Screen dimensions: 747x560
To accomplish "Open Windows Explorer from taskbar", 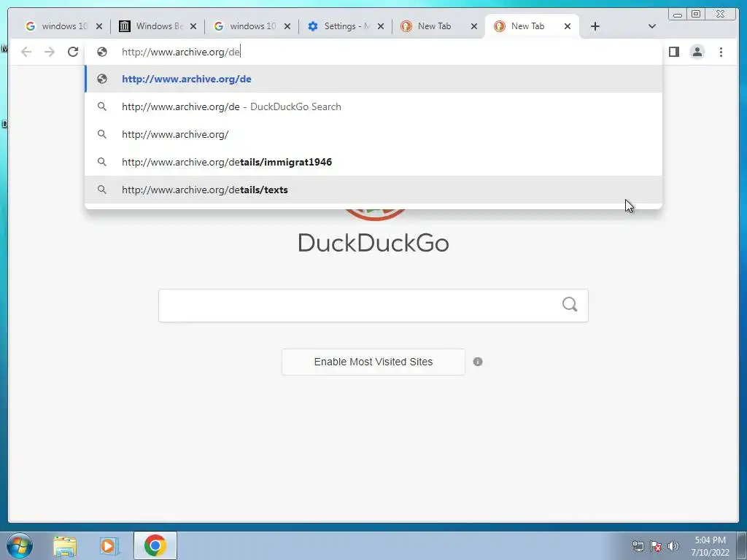I will click(65, 545).
